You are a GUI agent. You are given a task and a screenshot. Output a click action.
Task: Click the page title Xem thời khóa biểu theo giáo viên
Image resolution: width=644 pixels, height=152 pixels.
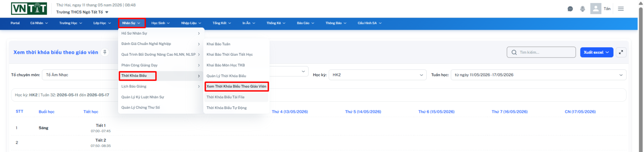(x=56, y=52)
